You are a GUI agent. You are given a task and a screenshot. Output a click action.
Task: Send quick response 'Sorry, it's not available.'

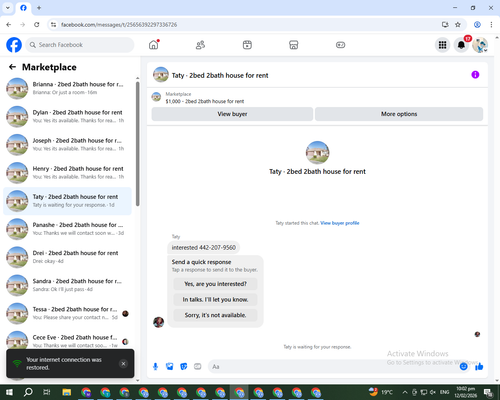215,315
